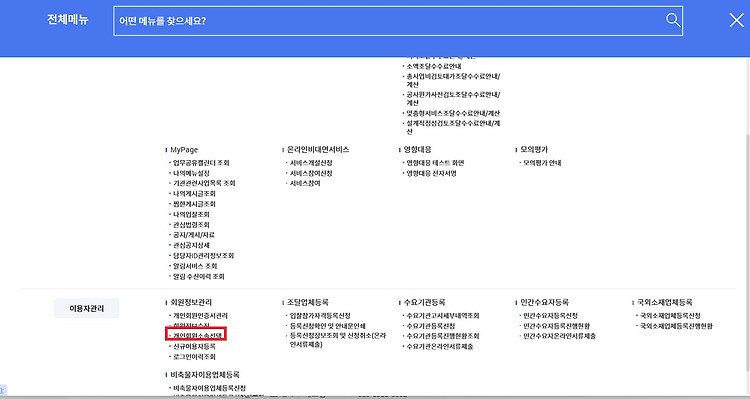
Task: Click the 온라인비대면서비스 section heading
Action: click(x=318, y=150)
